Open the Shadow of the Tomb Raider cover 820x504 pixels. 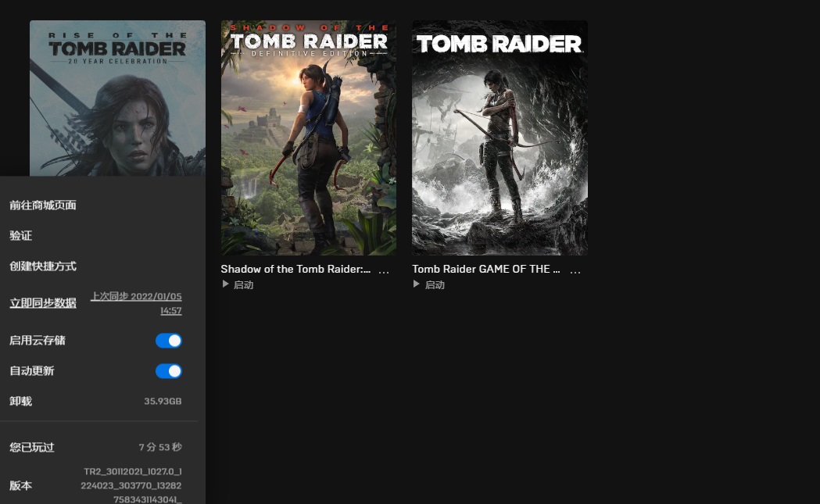[x=309, y=138]
